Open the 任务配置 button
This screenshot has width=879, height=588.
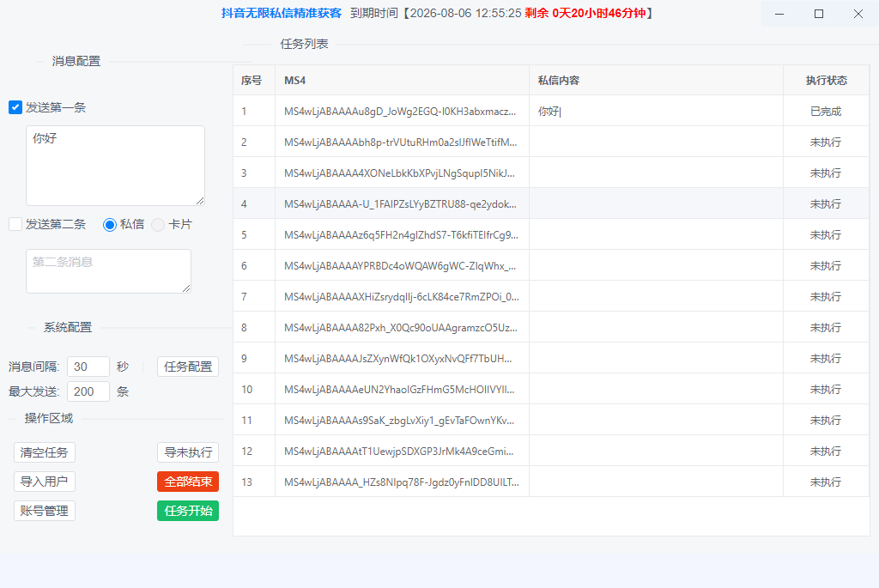pyautogui.click(x=188, y=367)
